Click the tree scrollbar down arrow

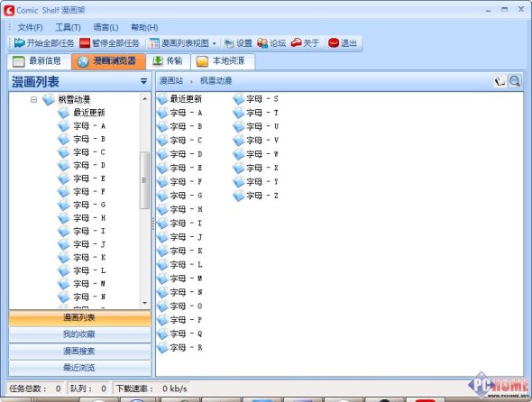click(x=145, y=303)
